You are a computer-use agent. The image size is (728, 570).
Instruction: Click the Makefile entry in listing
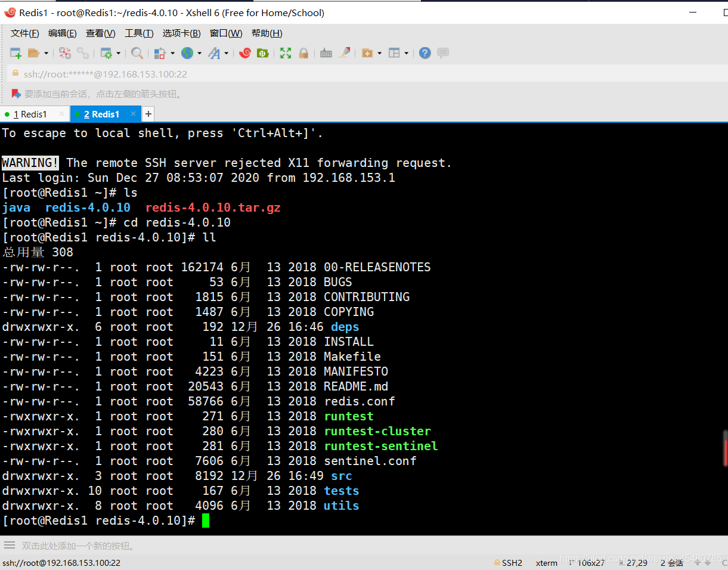(x=352, y=357)
